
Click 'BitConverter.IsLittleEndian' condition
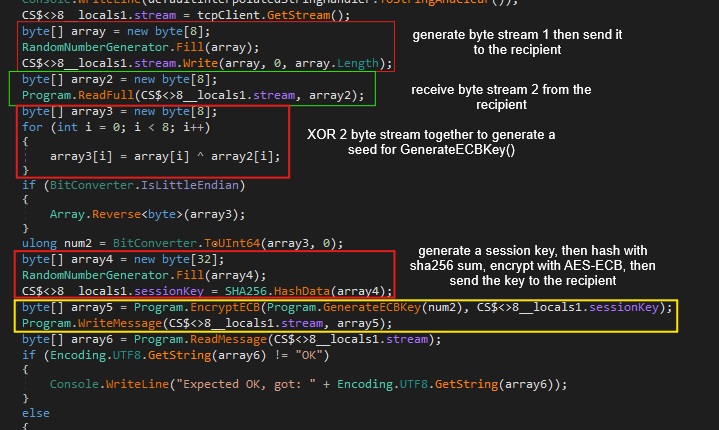click(144, 185)
